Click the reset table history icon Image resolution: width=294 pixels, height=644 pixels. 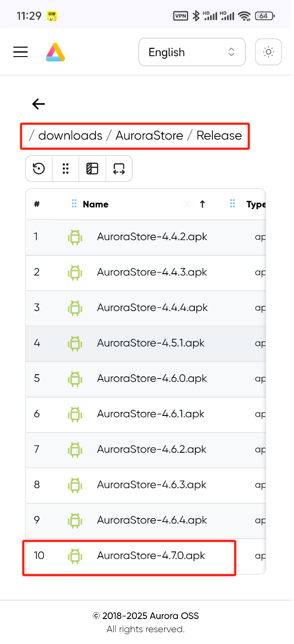click(39, 168)
